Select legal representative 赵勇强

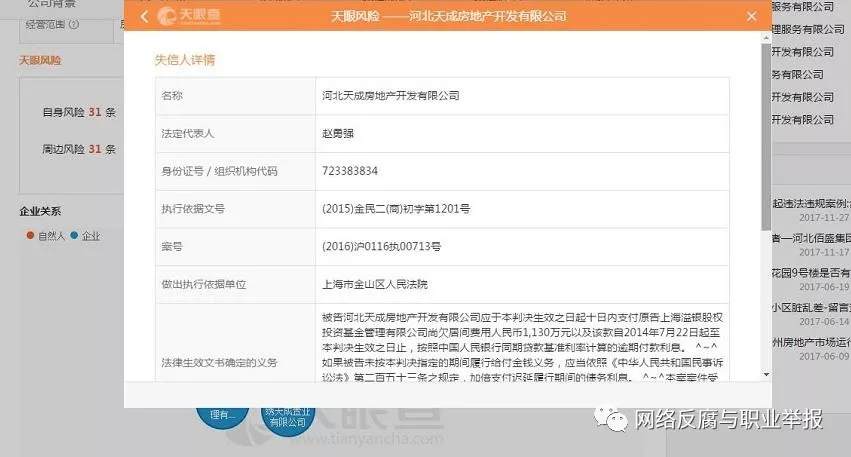pyautogui.click(x=338, y=134)
